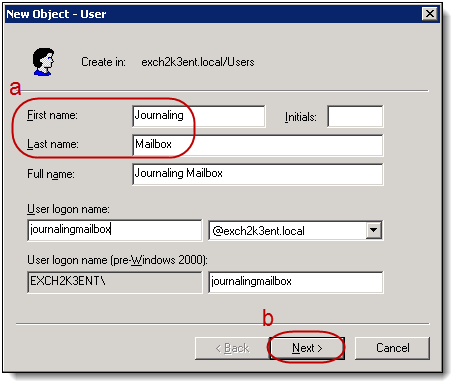Open the @exch2k3ent.local domain dropdown arrow

[x=373, y=230]
